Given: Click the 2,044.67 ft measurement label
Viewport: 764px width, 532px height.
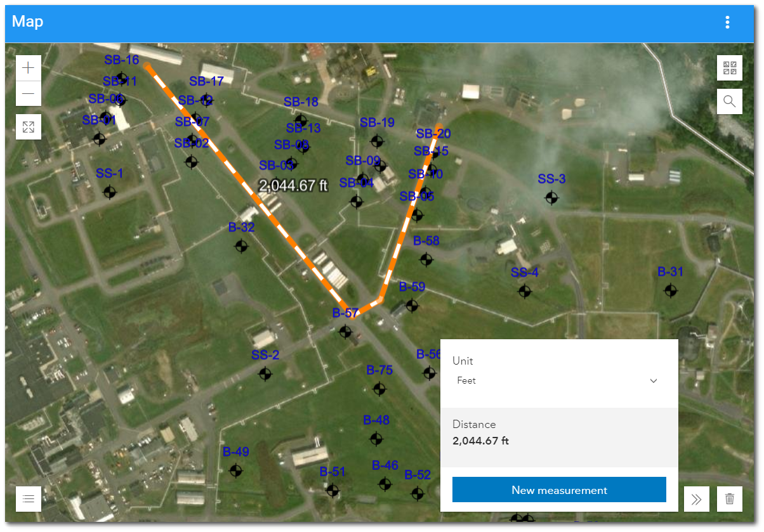Looking at the screenshot, I should pyautogui.click(x=293, y=185).
